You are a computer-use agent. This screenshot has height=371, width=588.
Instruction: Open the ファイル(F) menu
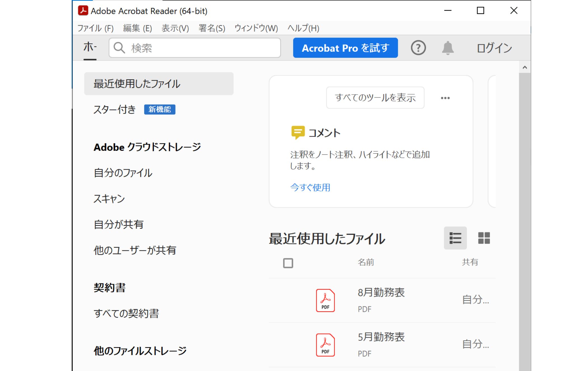95,28
